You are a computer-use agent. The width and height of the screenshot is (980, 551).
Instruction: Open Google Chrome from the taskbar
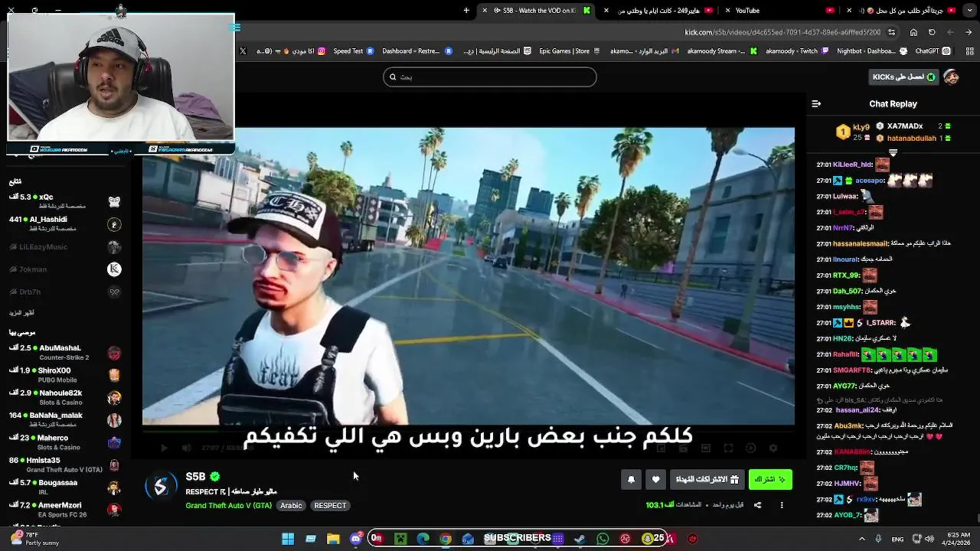446,539
